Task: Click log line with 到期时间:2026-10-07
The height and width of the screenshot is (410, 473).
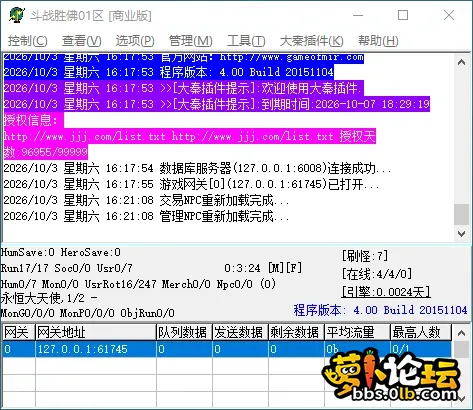Action: (217, 104)
